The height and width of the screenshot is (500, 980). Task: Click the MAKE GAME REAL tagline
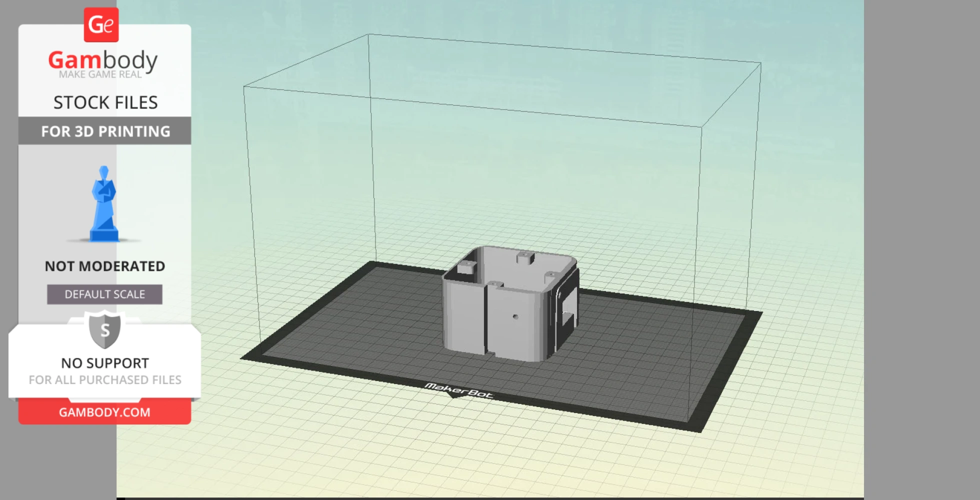point(102,73)
